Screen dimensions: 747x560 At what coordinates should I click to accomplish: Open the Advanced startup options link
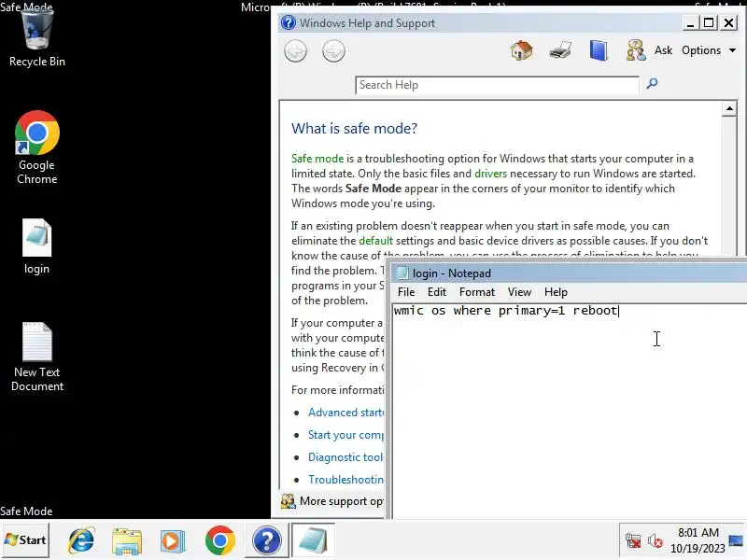[345, 413]
